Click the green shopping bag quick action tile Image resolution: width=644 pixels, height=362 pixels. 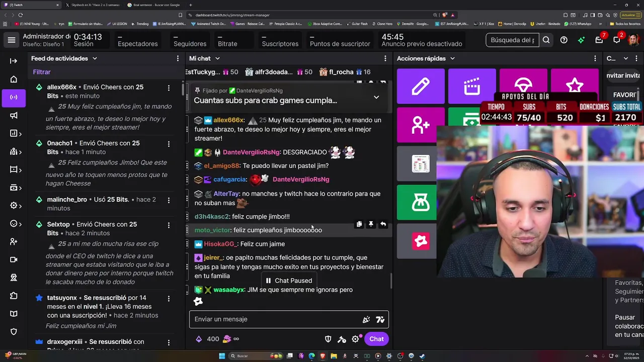coord(418,203)
